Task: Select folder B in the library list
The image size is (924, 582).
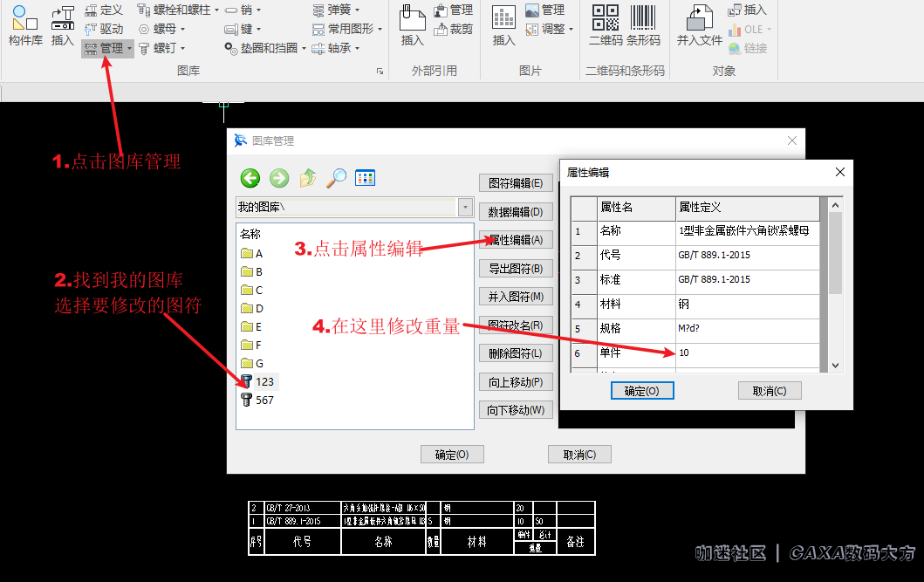Action: [x=251, y=272]
